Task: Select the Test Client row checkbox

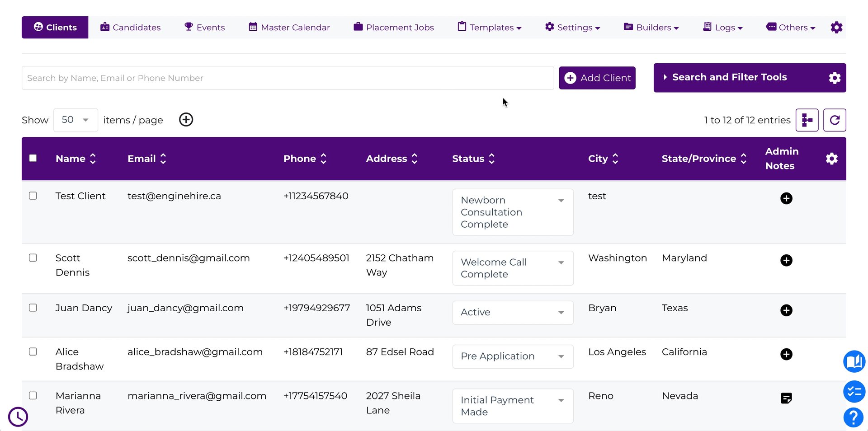Action: point(33,196)
